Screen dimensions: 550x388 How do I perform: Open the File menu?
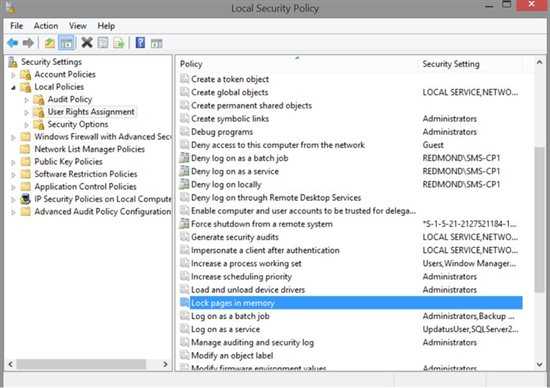16,26
